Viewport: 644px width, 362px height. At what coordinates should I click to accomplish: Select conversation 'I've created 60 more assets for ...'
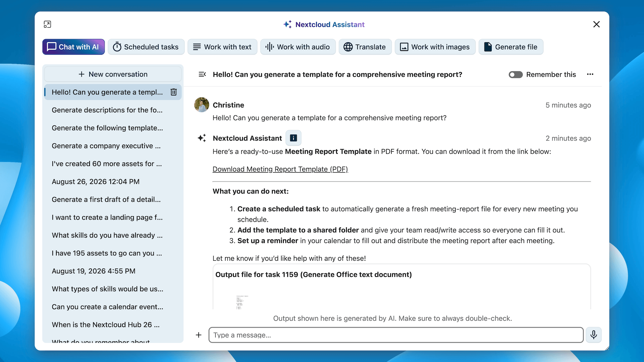pos(113,164)
